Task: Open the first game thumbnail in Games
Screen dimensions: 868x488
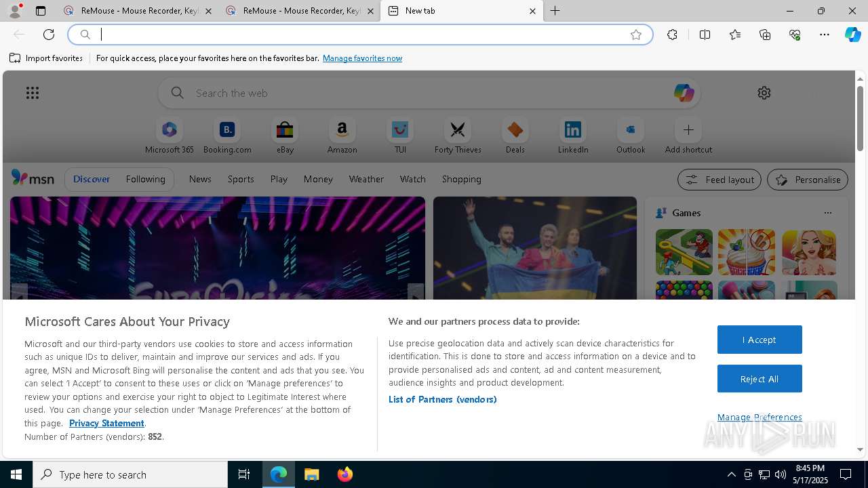Action: (684, 252)
